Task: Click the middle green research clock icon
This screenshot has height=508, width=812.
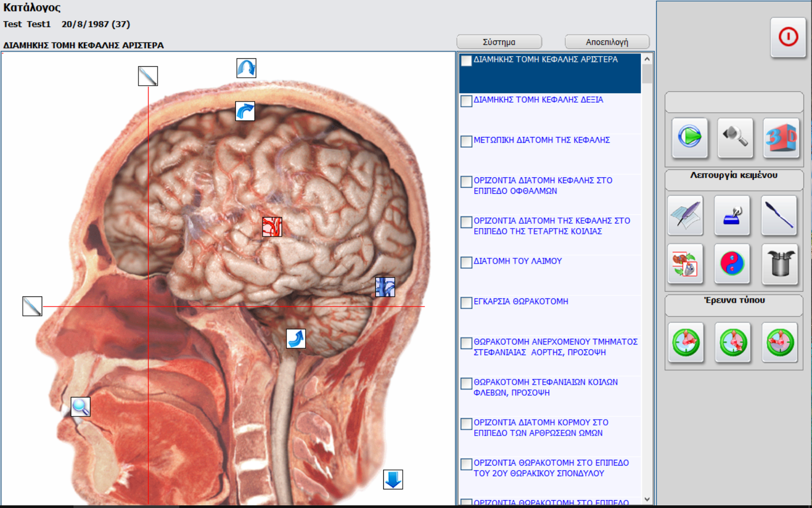Action: [x=733, y=342]
